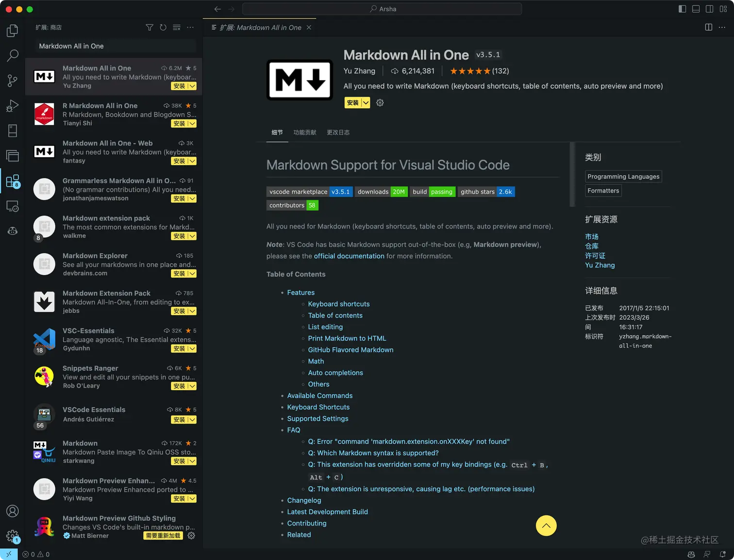
Task: Open editor more actions ellipsis
Action: tap(722, 27)
